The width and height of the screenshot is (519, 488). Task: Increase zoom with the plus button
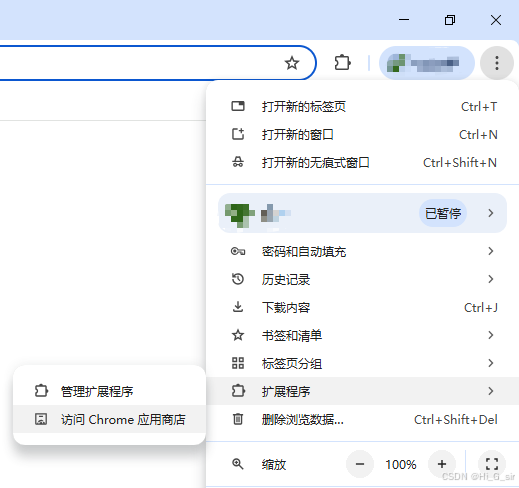click(442, 464)
